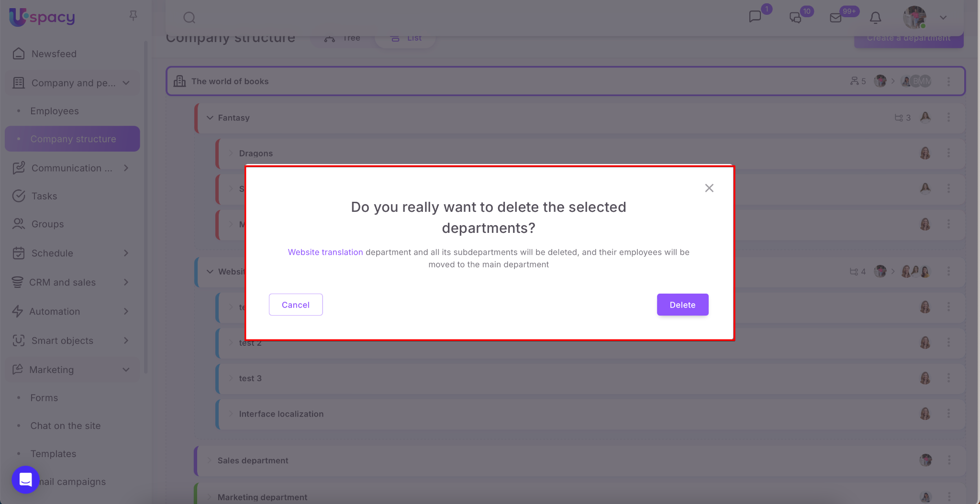Collapse the Marketing menu section

[126, 370]
